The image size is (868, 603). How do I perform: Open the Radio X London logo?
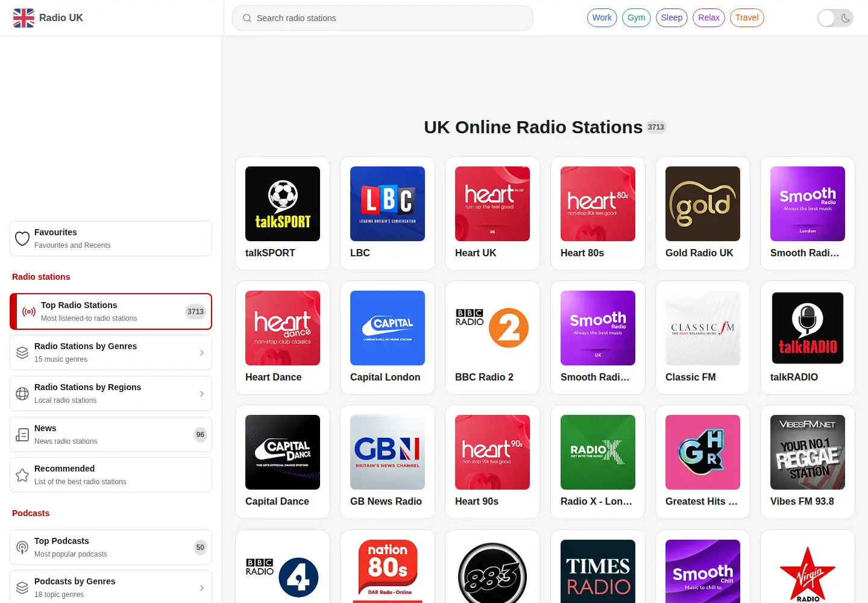tap(598, 452)
